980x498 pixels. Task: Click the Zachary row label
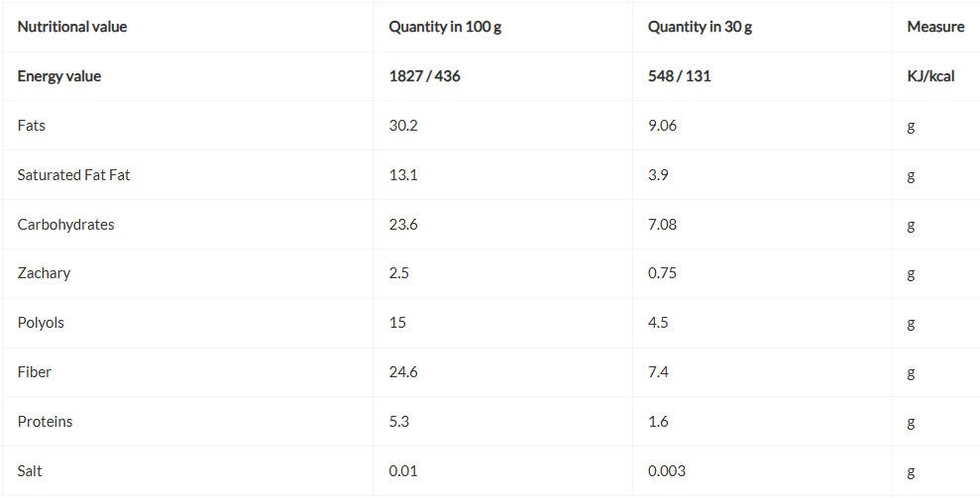tap(44, 273)
